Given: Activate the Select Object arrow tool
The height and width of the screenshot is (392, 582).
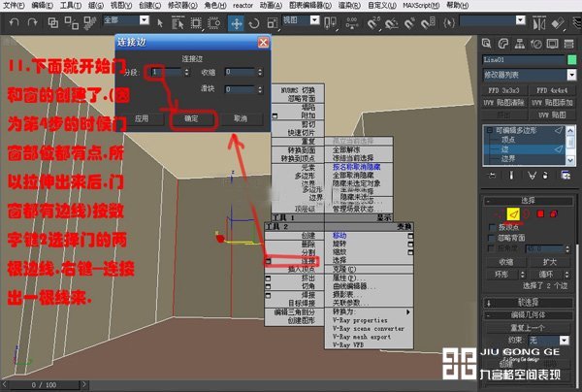Looking at the screenshot, I should (x=160, y=23).
